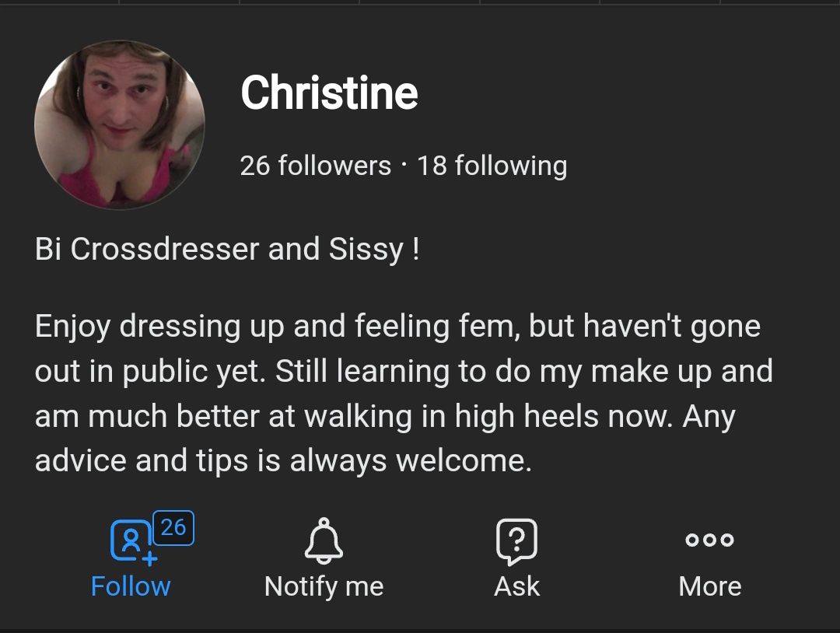Screen dimensions: 840x633
Task: Enable notifications via Notify me label
Action: (324, 587)
